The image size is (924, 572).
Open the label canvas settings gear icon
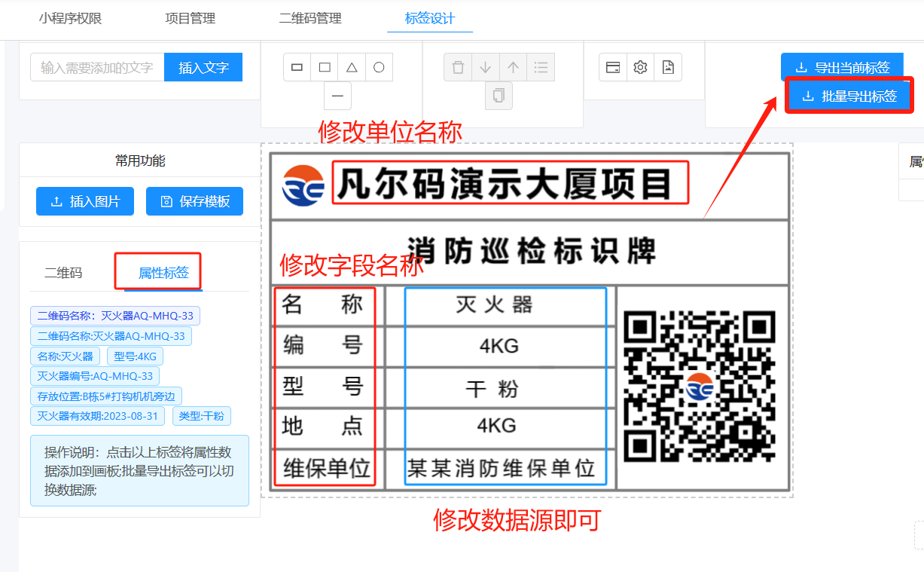click(639, 67)
